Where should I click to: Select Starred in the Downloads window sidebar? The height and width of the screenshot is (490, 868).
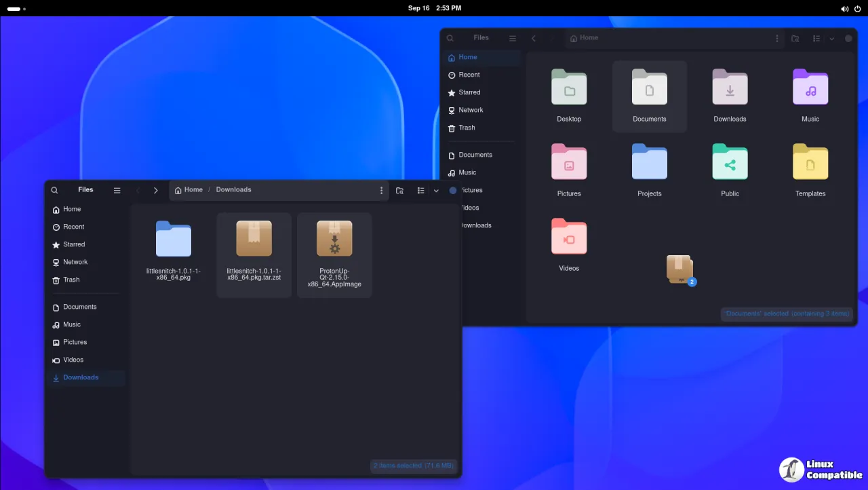click(86, 244)
